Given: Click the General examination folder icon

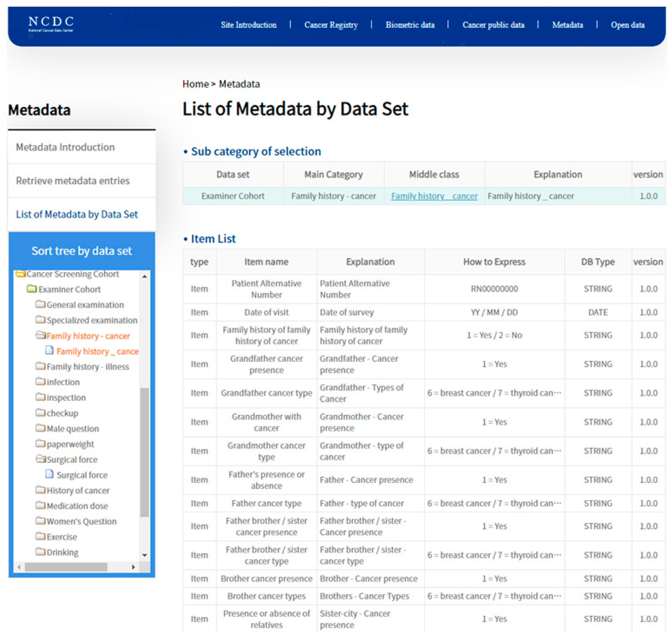Looking at the screenshot, I should tap(40, 304).
